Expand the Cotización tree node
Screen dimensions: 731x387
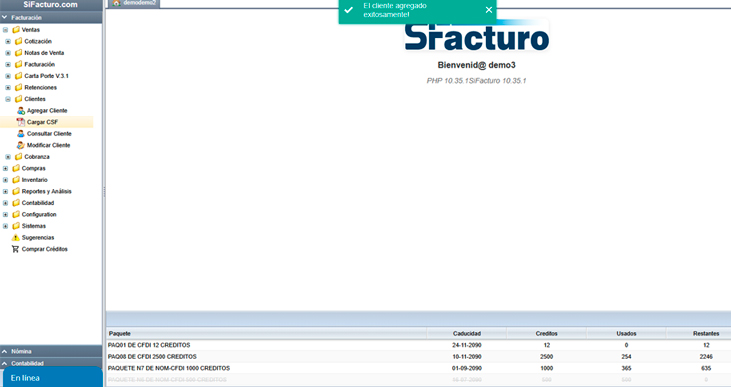tap(8, 41)
